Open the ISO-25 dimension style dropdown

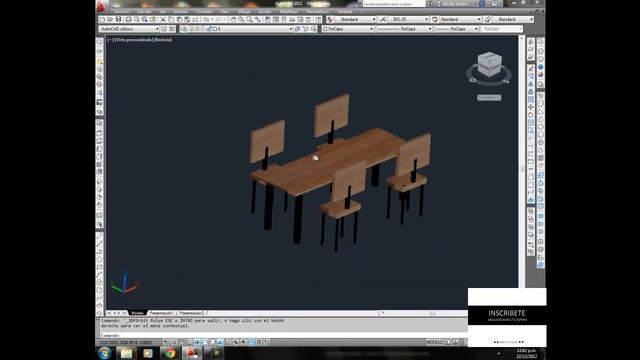pyautogui.click(x=408, y=20)
